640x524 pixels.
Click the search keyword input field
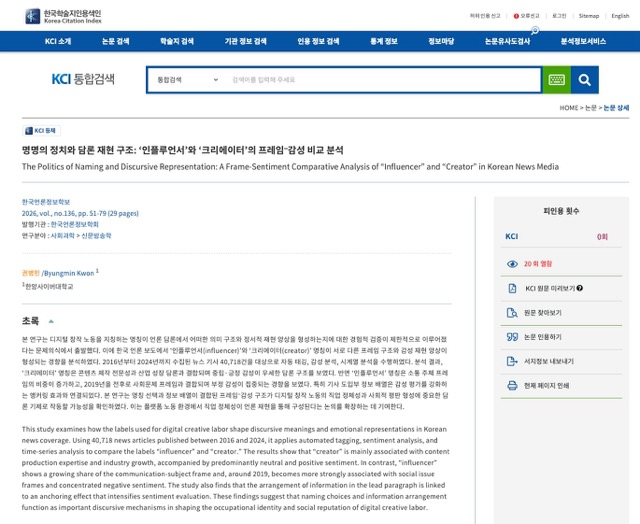pos(383,80)
